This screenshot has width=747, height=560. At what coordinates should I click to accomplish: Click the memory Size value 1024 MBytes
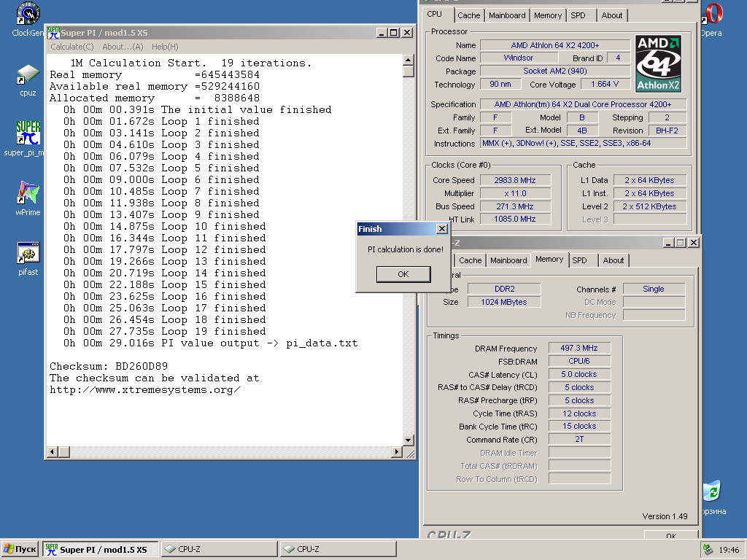pos(504,302)
